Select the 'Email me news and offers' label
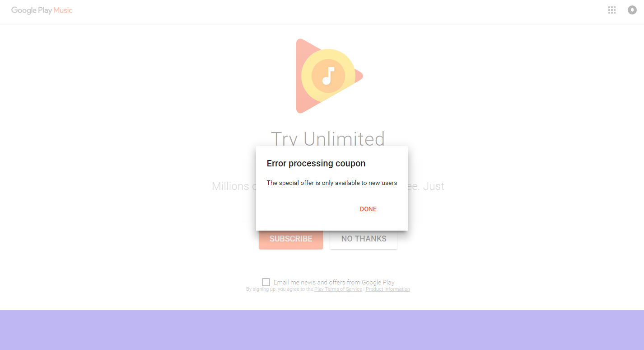Viewport: 644px width, 350px height. click(334, 282)
